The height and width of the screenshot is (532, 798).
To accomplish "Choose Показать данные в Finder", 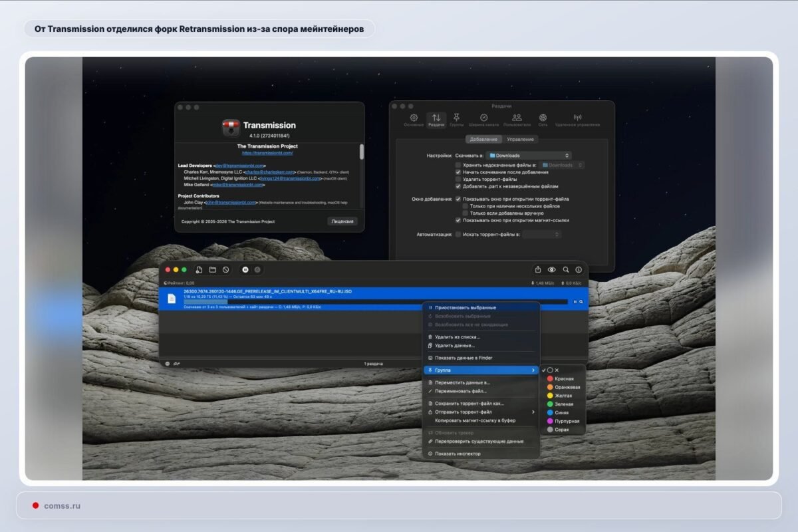I will [x=481, y=358].
